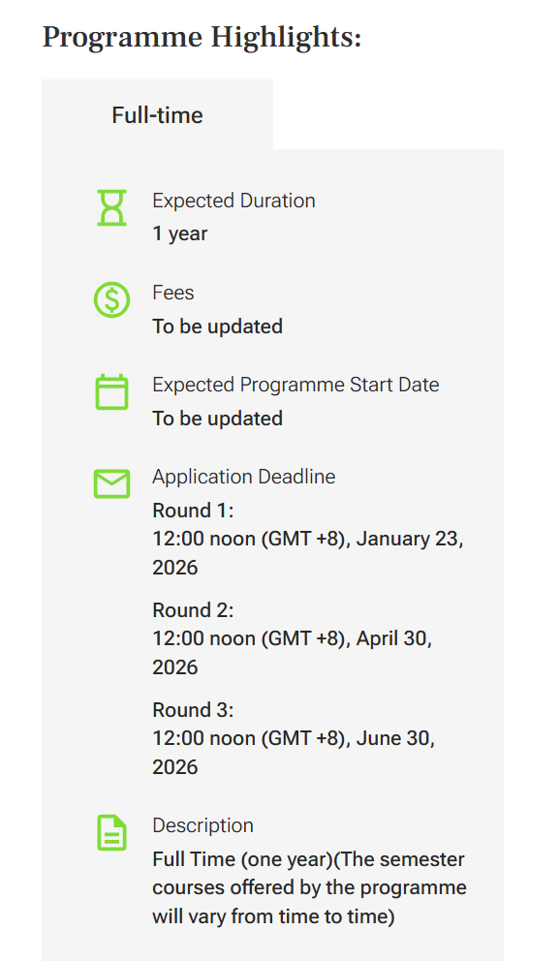Image resolution: width=560 pixels, height=961 pixels.
Task: Select the Full-time tab
Action: (x=158, y=114)
